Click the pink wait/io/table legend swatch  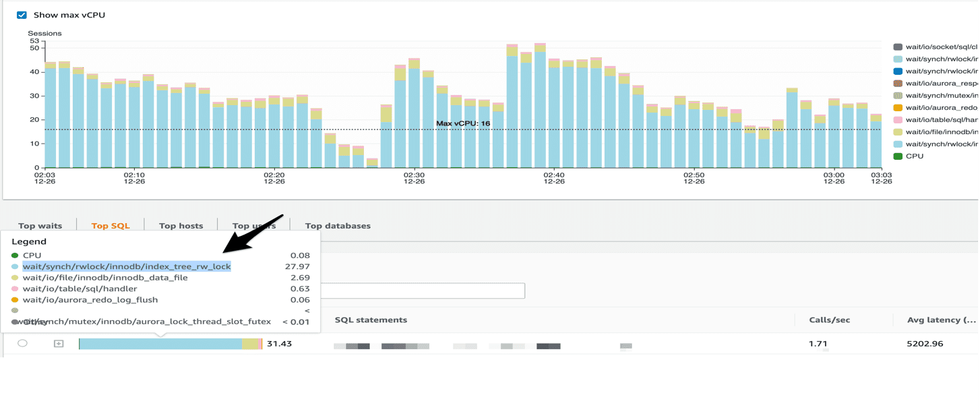click(898, 120)
